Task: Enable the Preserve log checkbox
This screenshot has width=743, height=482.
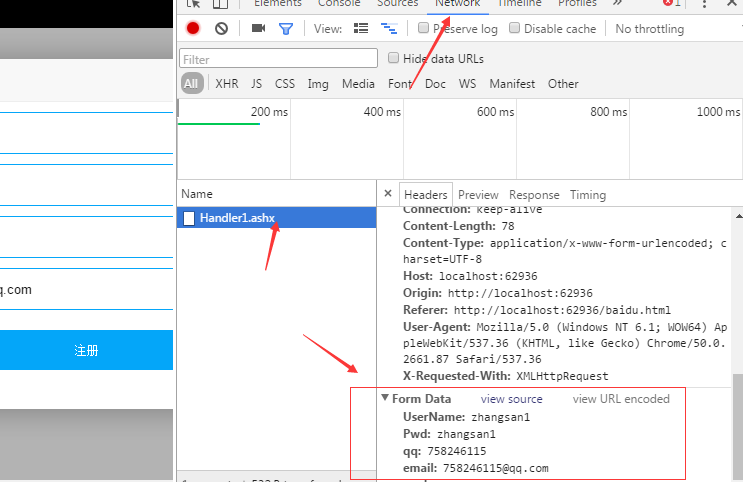Action: [424, 28]
